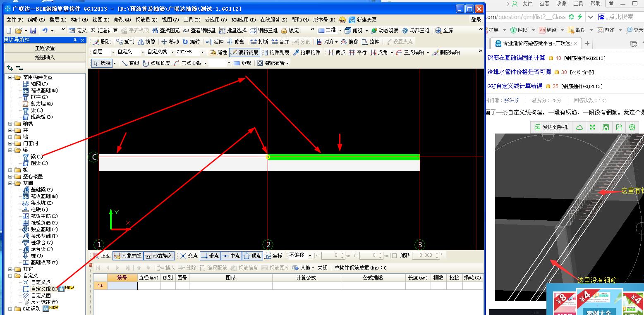Image resolution: width=644 pixels, height=315 pixels.
Task: Toggle 正交 orthogonal mode
Action: pos(102,256)
